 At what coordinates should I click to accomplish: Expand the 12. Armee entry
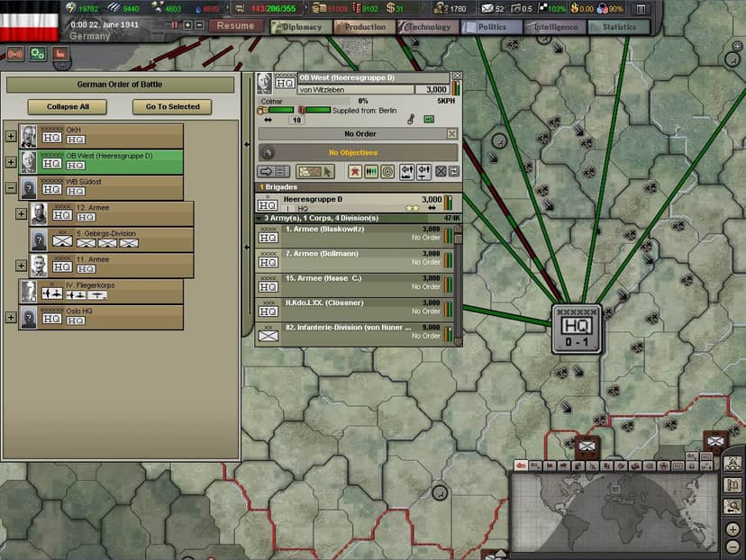pyautogui.click(x=21, y=214)
